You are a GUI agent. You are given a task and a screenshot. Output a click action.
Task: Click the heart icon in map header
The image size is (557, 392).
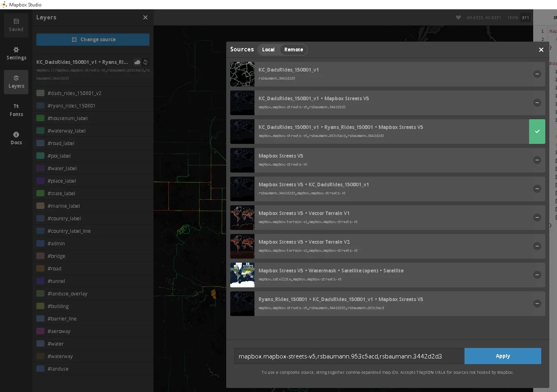pos(458,17)
